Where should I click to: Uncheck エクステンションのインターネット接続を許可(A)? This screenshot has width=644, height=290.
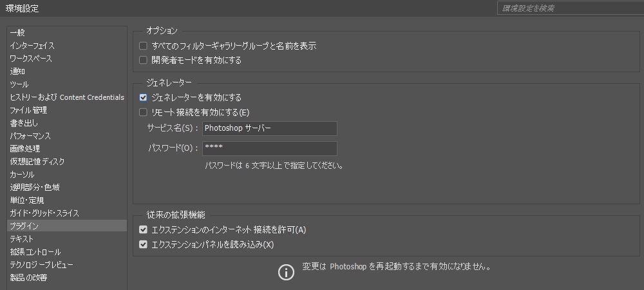[143, 229]
